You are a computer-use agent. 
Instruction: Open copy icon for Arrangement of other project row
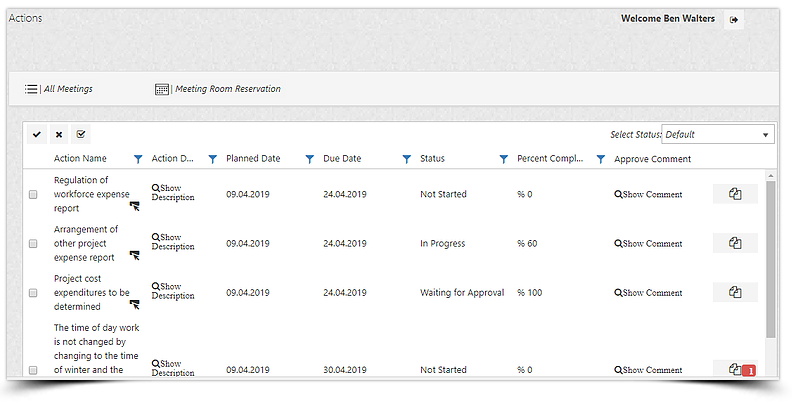pyautogui.click(x=735, y=243)
